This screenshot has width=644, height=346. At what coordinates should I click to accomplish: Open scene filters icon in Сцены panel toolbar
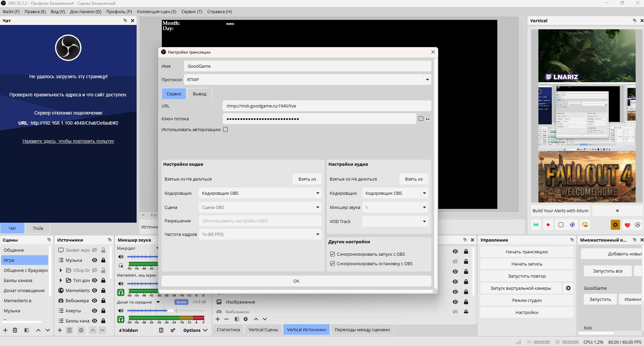[x=27, y=330]
